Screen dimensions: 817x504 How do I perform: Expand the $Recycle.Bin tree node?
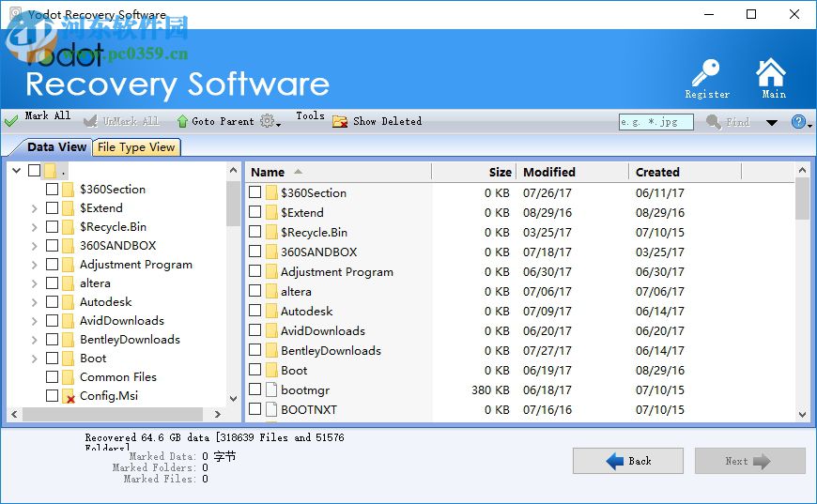click(35, 227)
